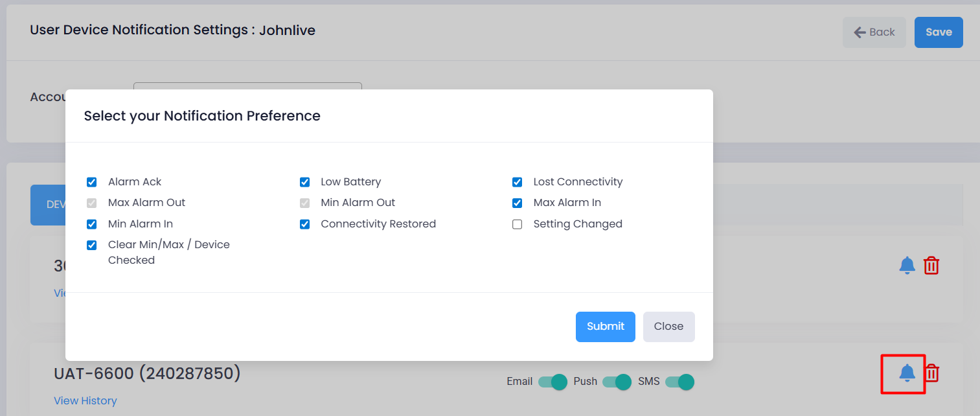Uncheck the Low Battery checkbox
This screenshot has height=416, width=980.
click(x=304, y=182)
